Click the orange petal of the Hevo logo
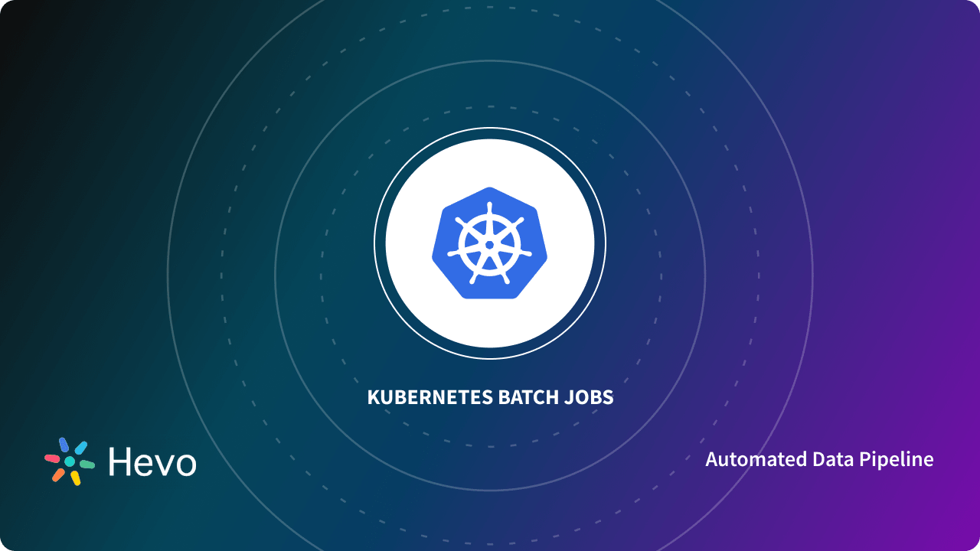 (58, 474)
